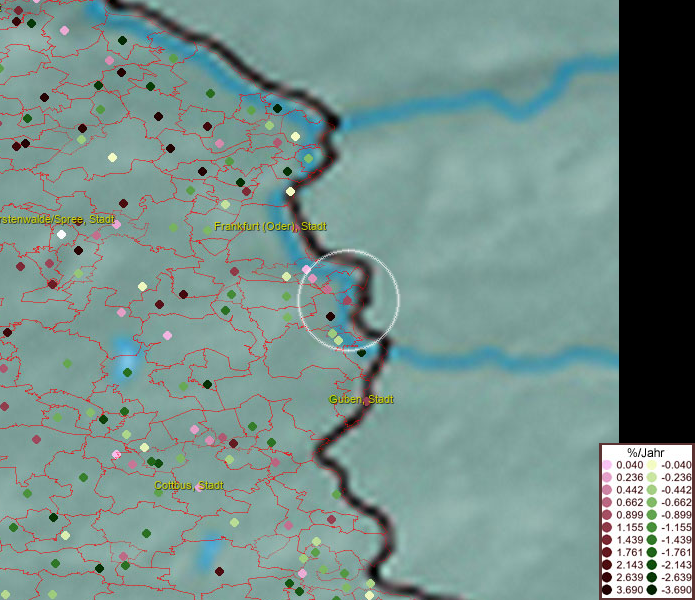The image size is (695, 600).
Task: Click the green swatch for -1.155
Action: click(652, 527)
